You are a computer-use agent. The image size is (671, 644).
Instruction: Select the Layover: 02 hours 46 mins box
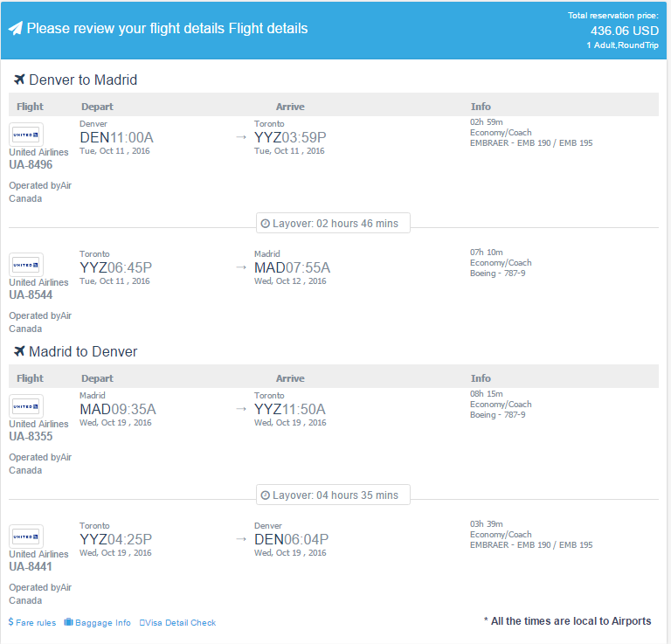334,223
